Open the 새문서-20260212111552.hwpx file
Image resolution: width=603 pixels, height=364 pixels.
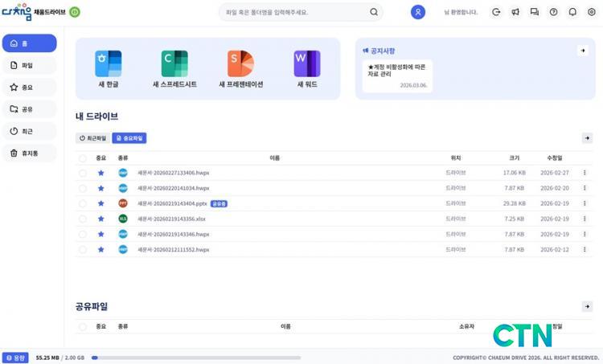[x=174, y=250]
